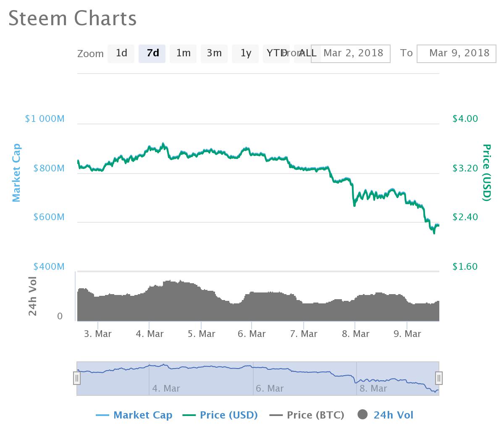Select the 3m zoom range
This screenshot has width=504, height=437.
[214, 53]
